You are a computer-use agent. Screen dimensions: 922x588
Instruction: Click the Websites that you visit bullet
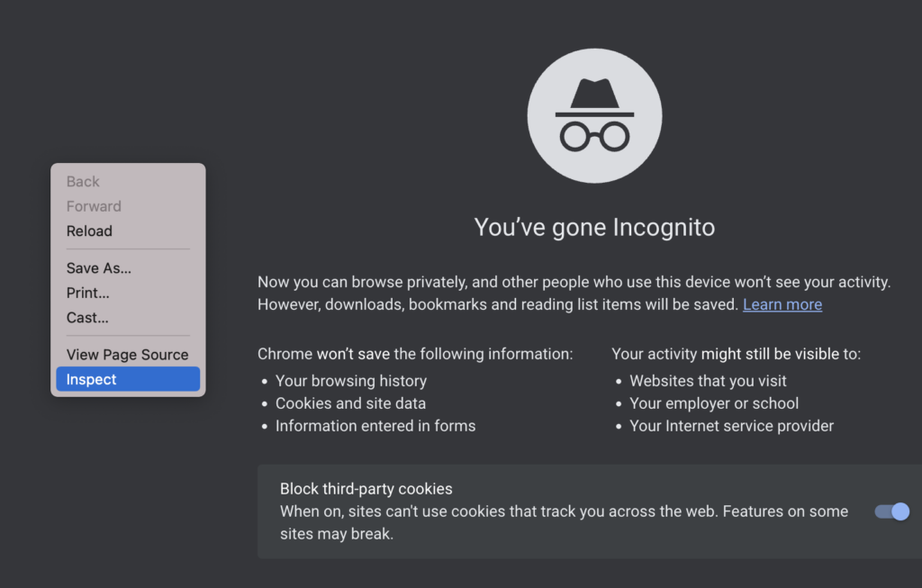(x=708, y=381)
